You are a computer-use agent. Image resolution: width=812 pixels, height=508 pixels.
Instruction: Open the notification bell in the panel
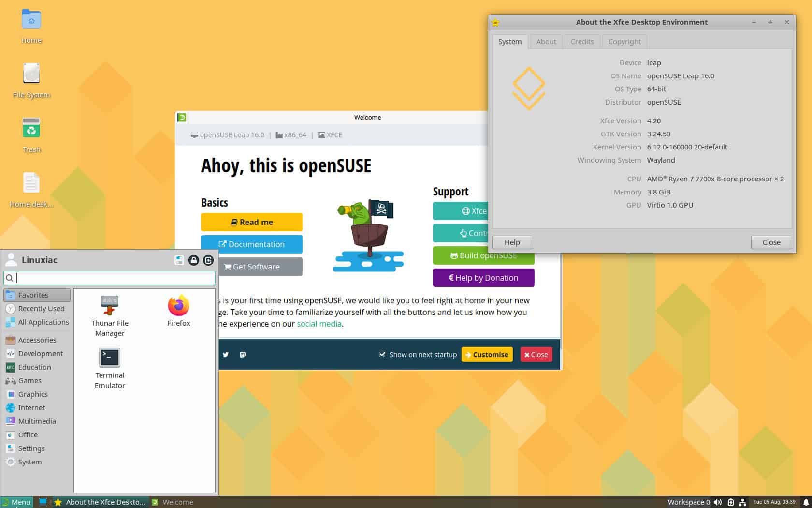tap(806, 502)
